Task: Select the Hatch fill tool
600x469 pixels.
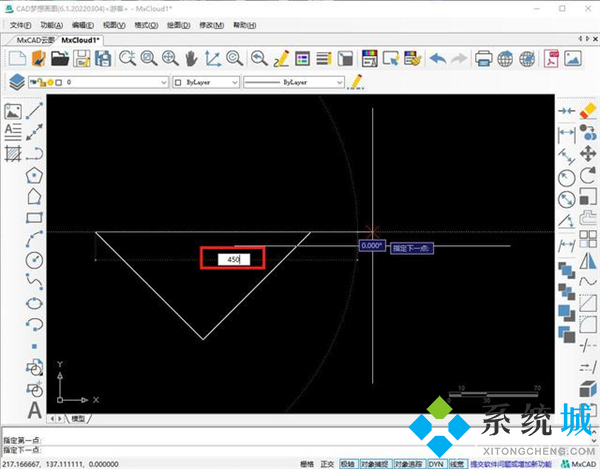Action: coord(14,153)
